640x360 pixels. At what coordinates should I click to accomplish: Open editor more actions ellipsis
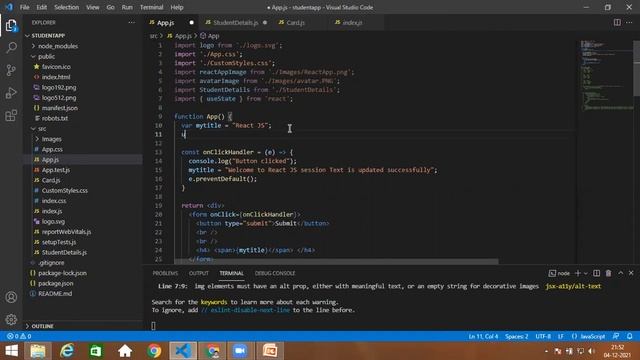point(629,22)
